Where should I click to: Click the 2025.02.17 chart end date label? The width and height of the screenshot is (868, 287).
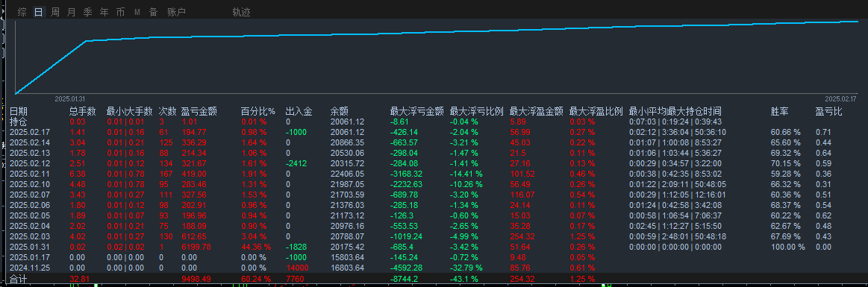pyautogui.click(x=840, y=98)
